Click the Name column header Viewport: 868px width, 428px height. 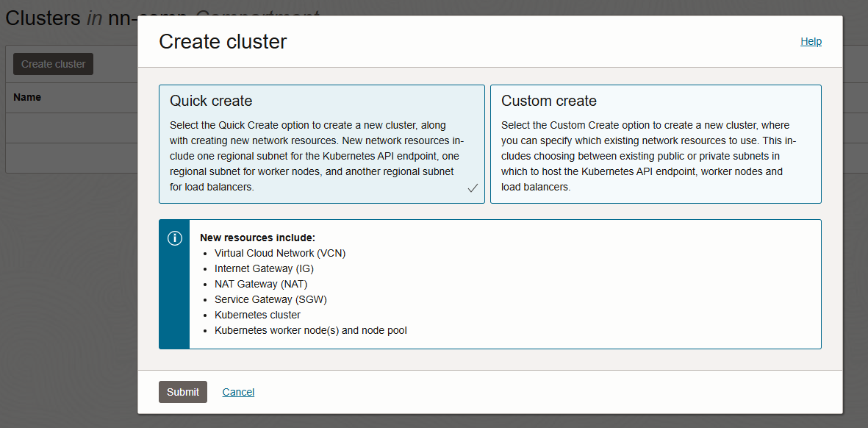tap(27, 98)
